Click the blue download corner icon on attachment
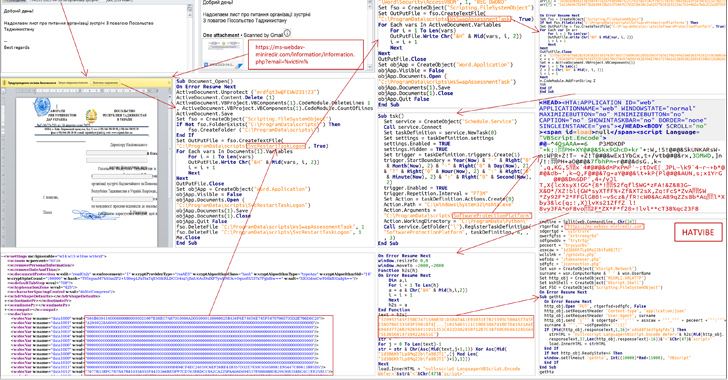 [241, 66]
